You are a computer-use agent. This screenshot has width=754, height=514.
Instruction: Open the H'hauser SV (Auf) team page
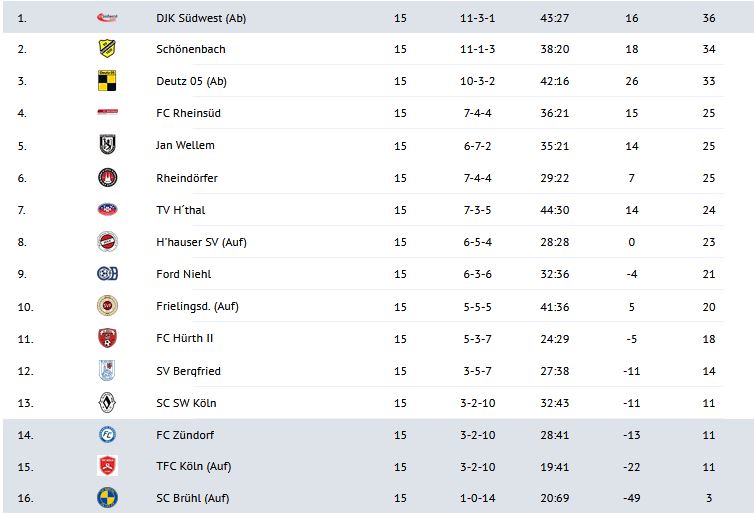click(201, 242)
